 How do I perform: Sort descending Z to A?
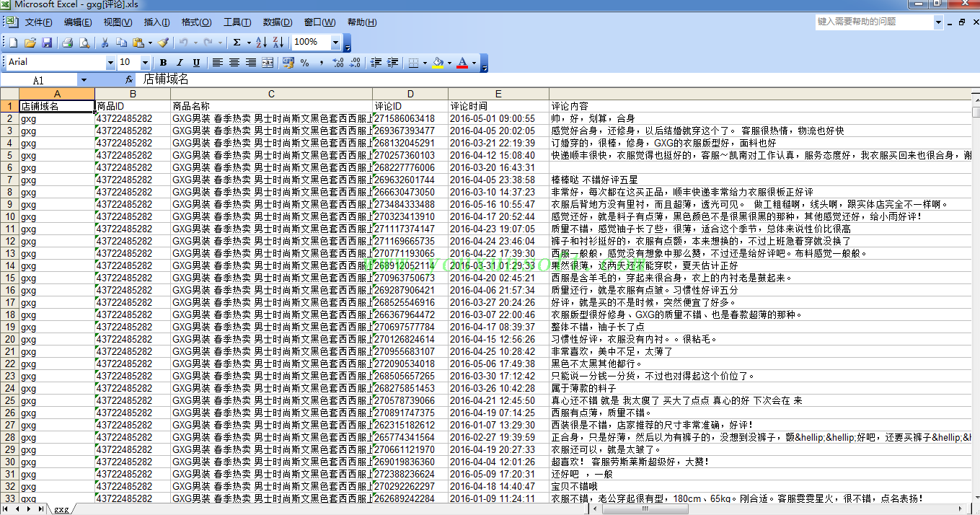pos(278,43)
